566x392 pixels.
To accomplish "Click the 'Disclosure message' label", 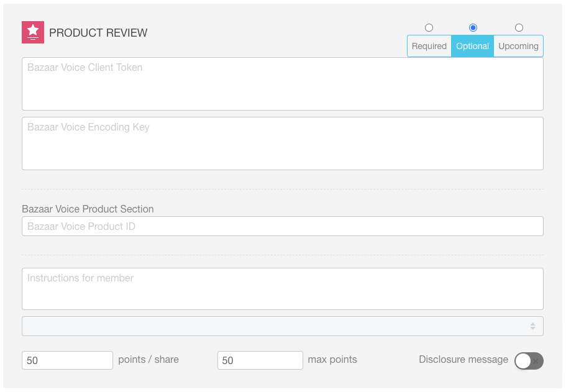I will coord(463,360).
